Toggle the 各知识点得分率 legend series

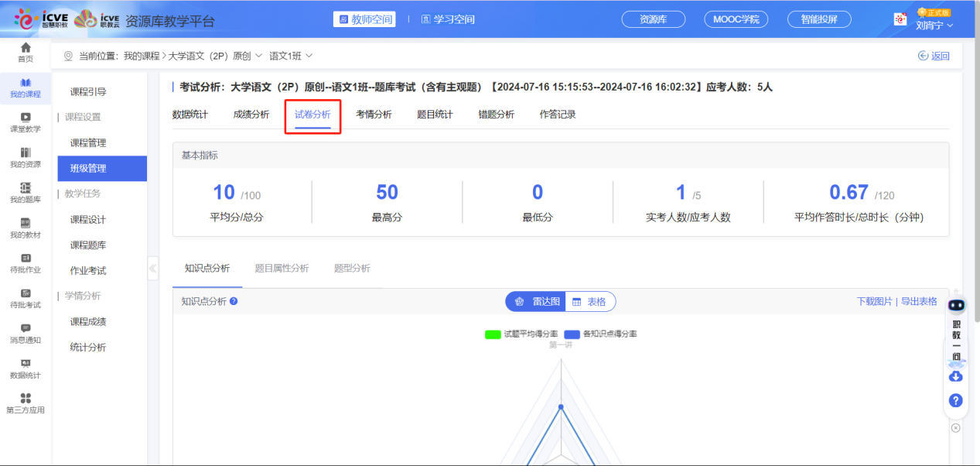pyautogui.click(x=600, y=334)
